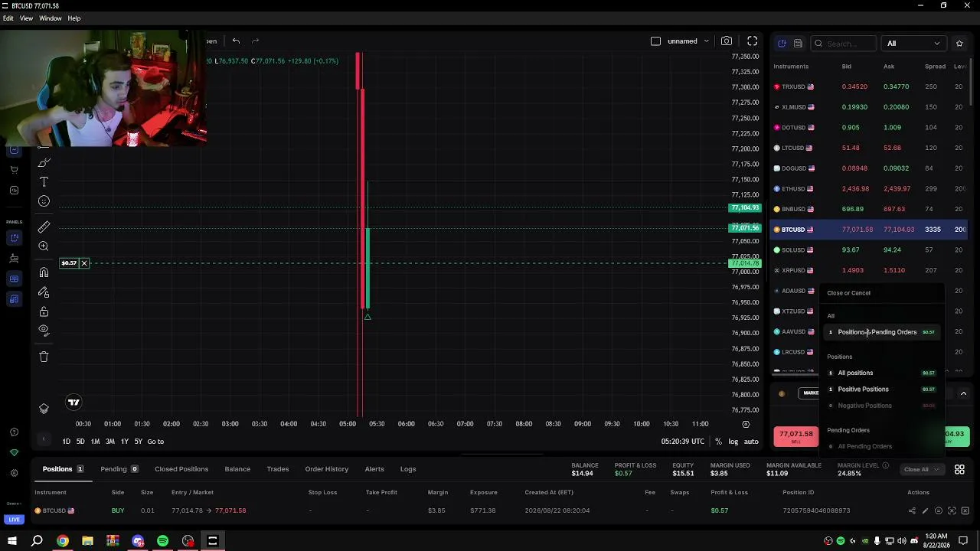Share the BTCUSD position

click(912, 510)
